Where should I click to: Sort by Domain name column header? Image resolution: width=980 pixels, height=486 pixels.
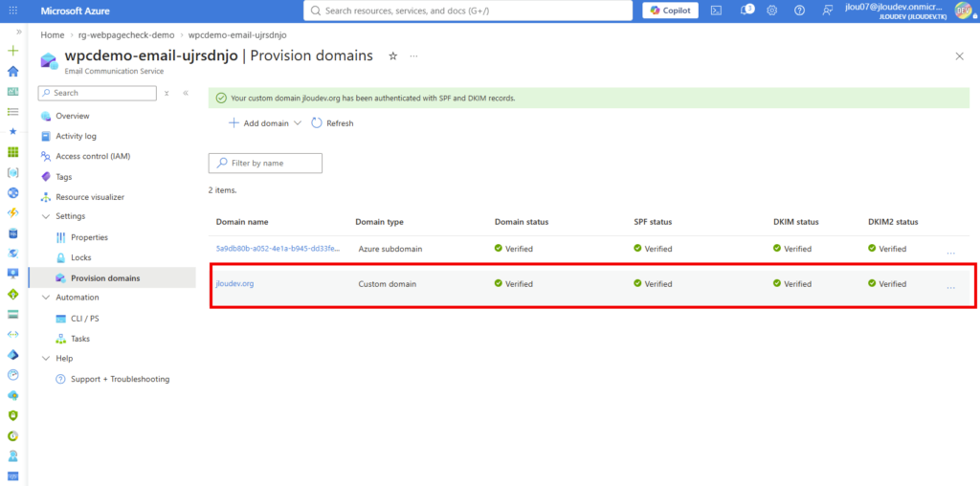coord(242,222)
